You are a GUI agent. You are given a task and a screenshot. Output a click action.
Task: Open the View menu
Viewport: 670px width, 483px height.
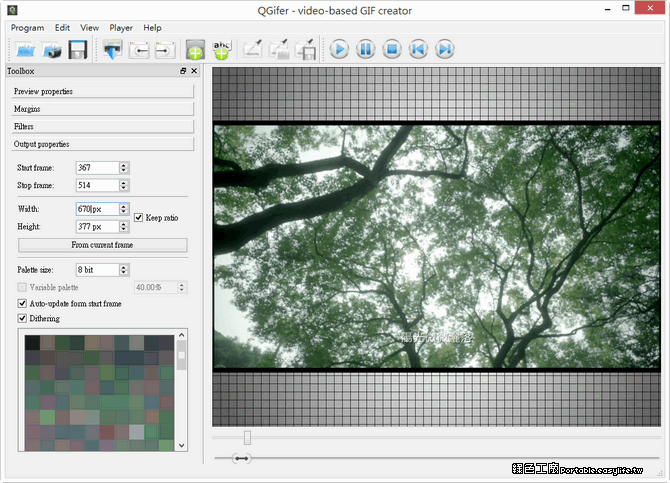(x=89, y=28)
